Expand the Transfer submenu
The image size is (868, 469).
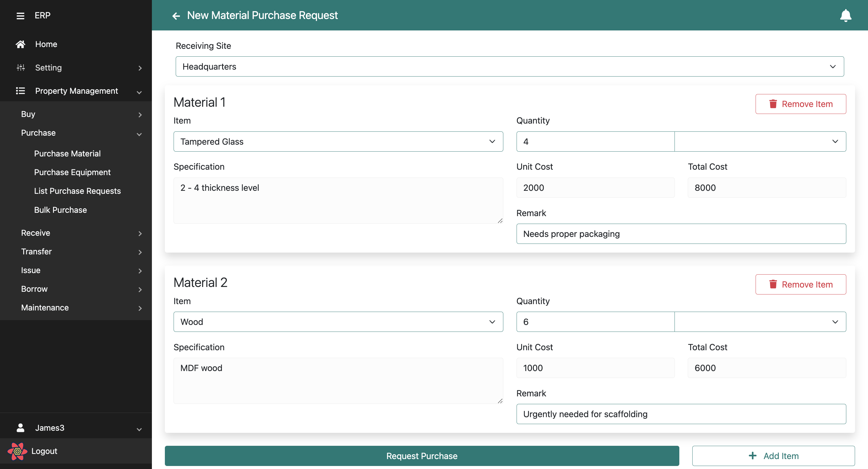[140, 252]
